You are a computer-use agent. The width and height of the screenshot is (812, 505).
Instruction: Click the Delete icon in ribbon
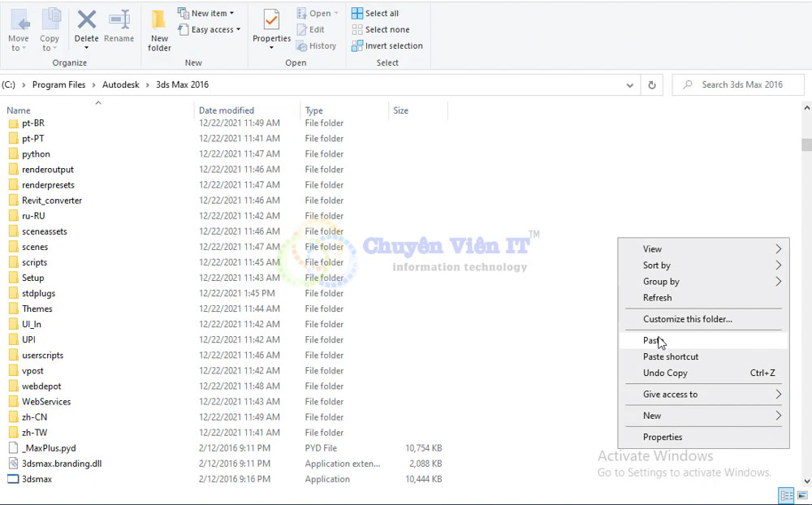86,24
